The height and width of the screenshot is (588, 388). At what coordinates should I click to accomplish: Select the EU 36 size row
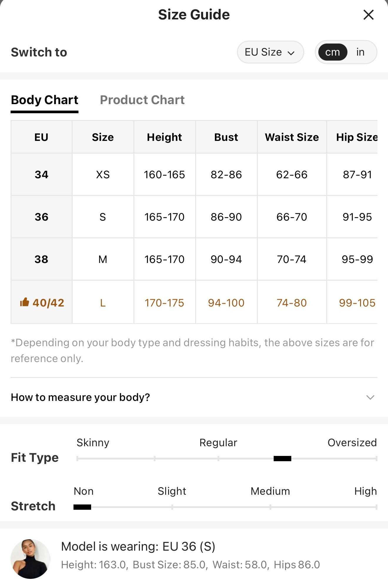[x=194, y=217]
